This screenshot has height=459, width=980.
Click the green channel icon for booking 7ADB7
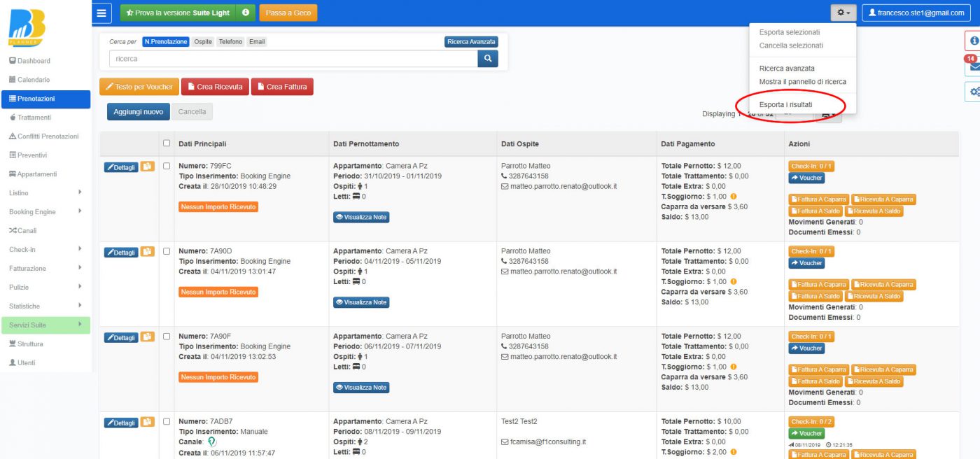point(212,442)
